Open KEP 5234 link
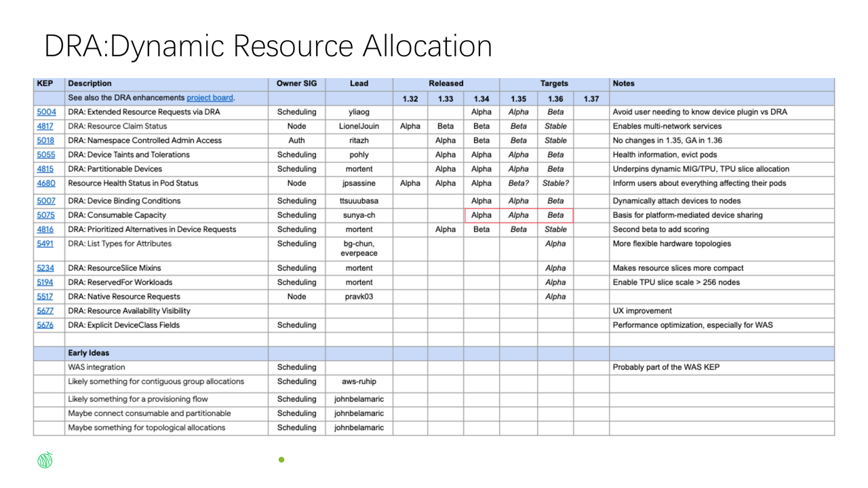 coord(45,268)
